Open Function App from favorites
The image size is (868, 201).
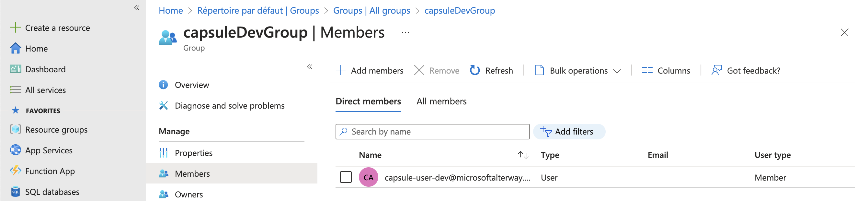50,171
